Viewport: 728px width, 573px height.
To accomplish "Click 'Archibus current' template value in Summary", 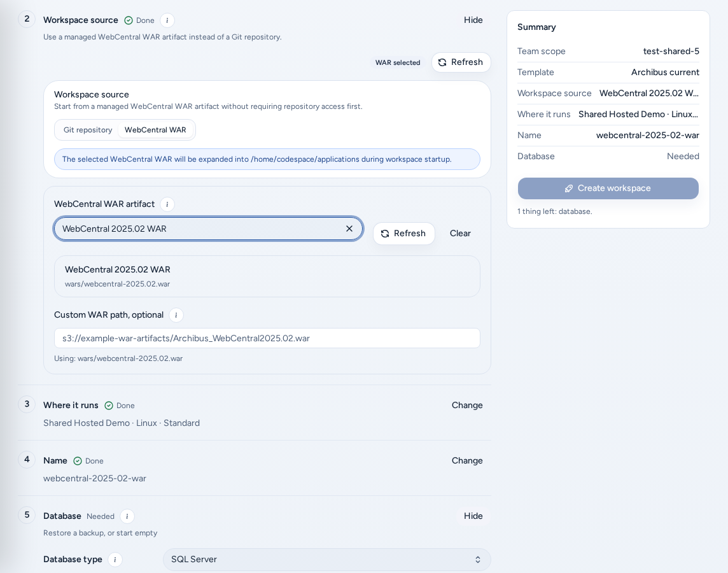I will [665, 72].
